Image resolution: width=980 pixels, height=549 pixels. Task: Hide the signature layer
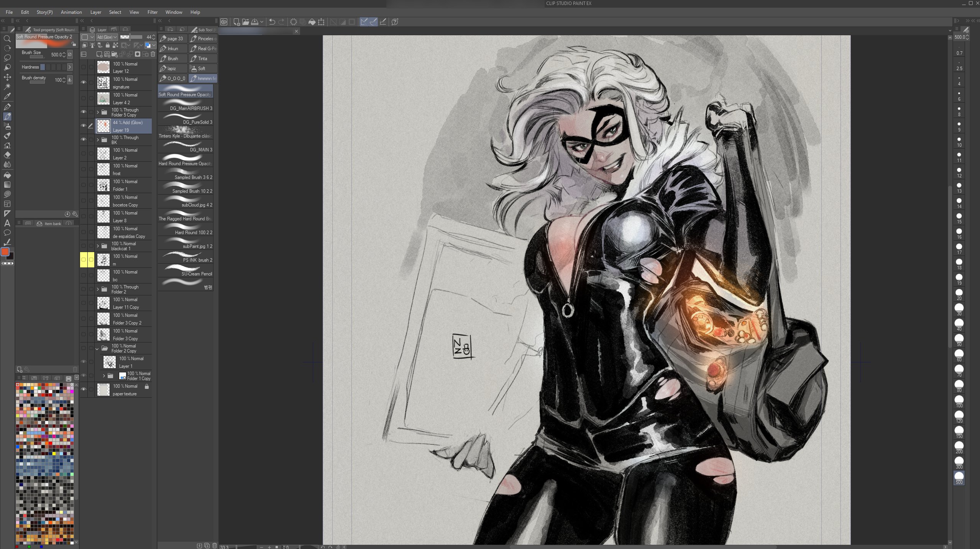coord(84,82)
